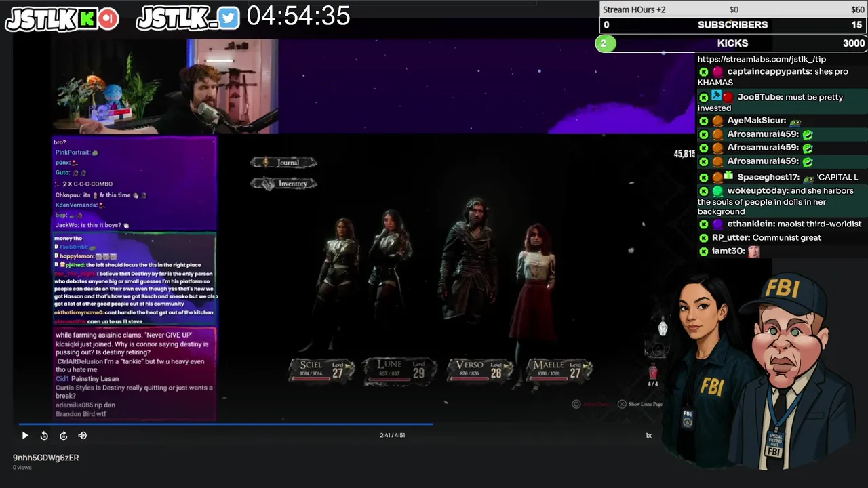Open the Inventory menu in the game
Image resolution: width=868 pixels, height=488 pixels.
tap(283, 183)
